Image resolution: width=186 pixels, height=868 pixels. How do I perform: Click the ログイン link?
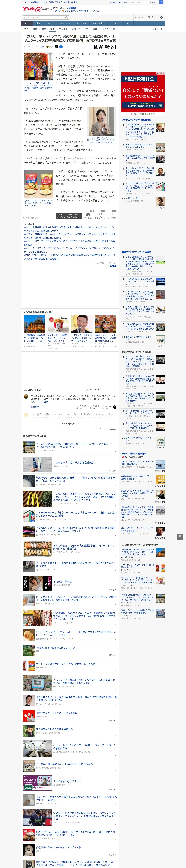pyautogui.click(x=57, y=11)
